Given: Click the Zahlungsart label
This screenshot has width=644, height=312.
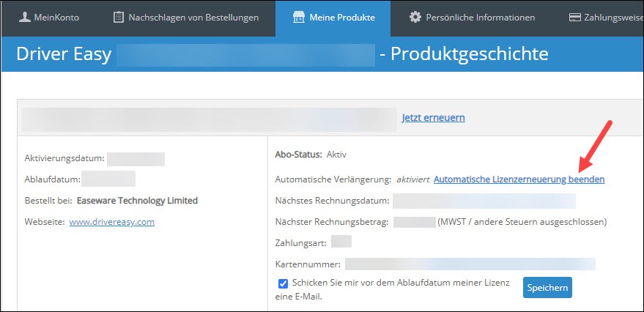Looking at the screenshot, I should click(300, 243).
